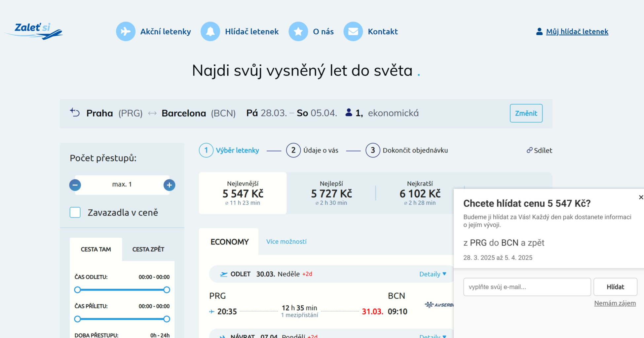Expand Detaily for the ODLET flight

433,274
